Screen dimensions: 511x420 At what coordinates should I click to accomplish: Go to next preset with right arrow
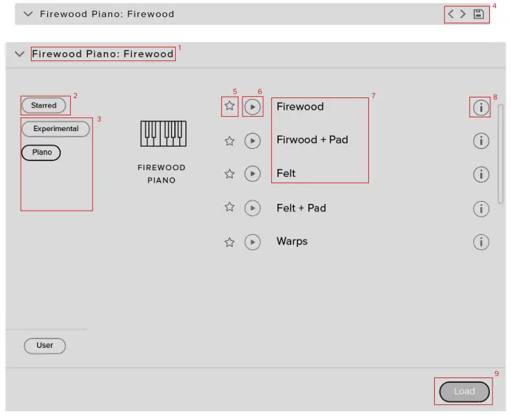(x=463, y=14)
